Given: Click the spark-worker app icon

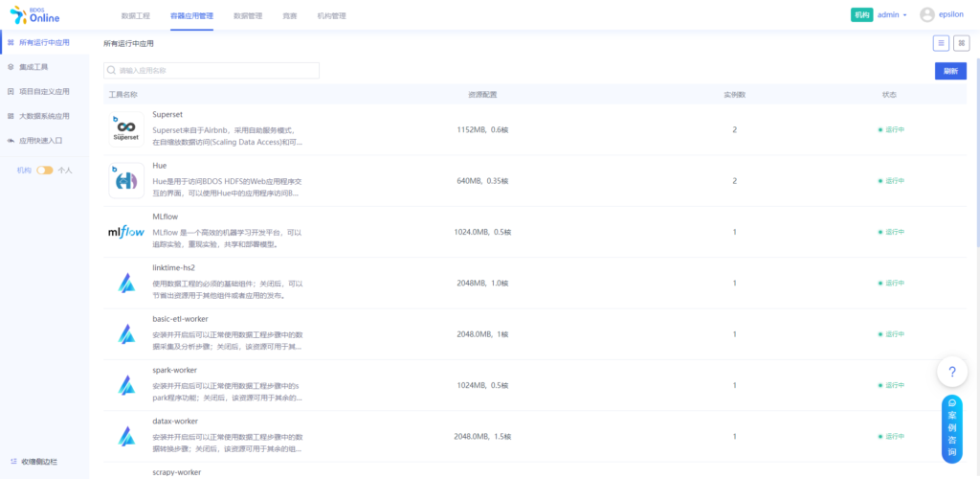Looking at the screenshot, I should pos(126,385).
